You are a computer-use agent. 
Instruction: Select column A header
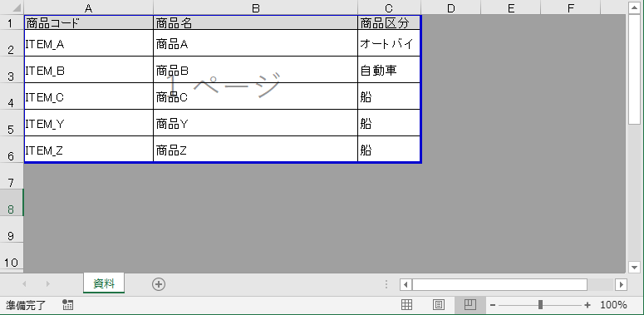(88, 7)
